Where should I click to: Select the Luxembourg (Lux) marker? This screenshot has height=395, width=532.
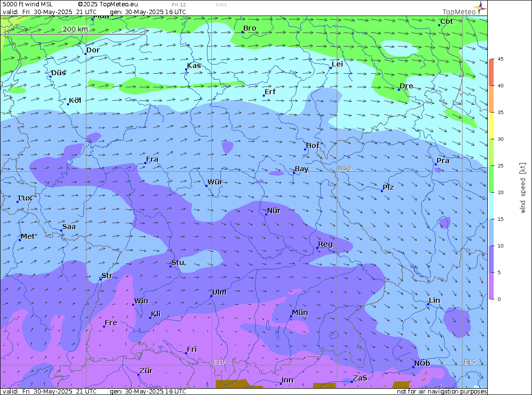(x=17, y=202)
